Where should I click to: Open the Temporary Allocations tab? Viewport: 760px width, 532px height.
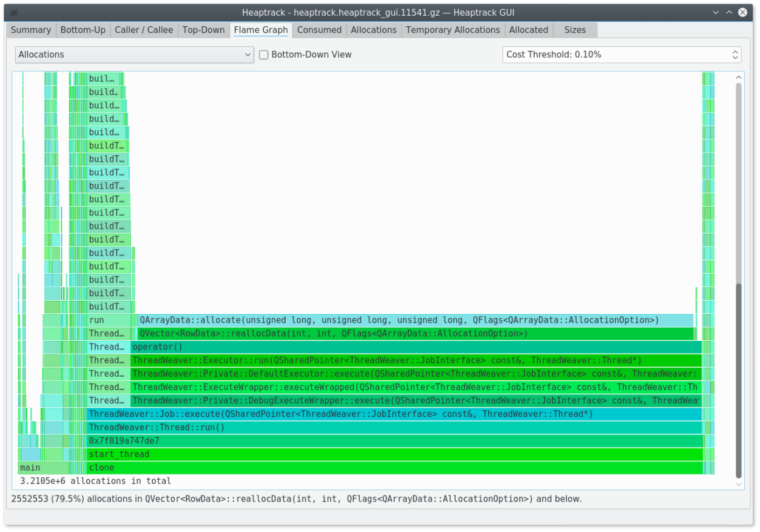(x=452, y=30)
